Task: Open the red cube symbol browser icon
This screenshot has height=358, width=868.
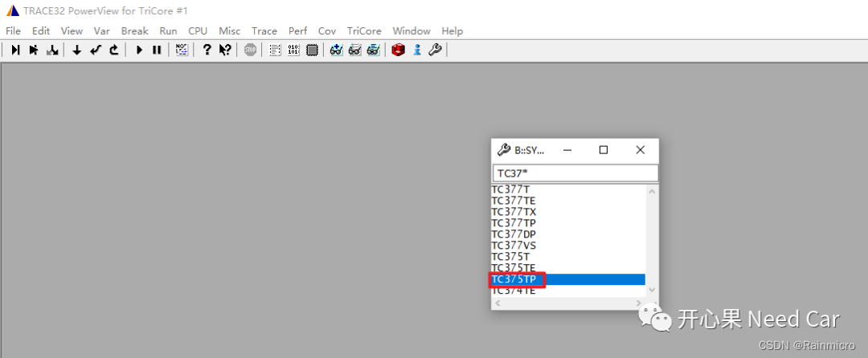Action: 398,51
